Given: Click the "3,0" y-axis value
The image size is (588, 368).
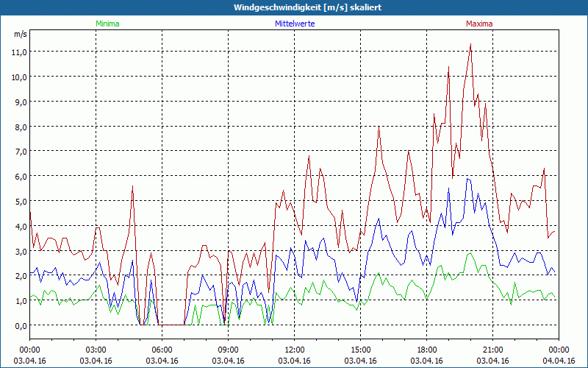Looking at the screenshot, I should click(x=21, y=251).
